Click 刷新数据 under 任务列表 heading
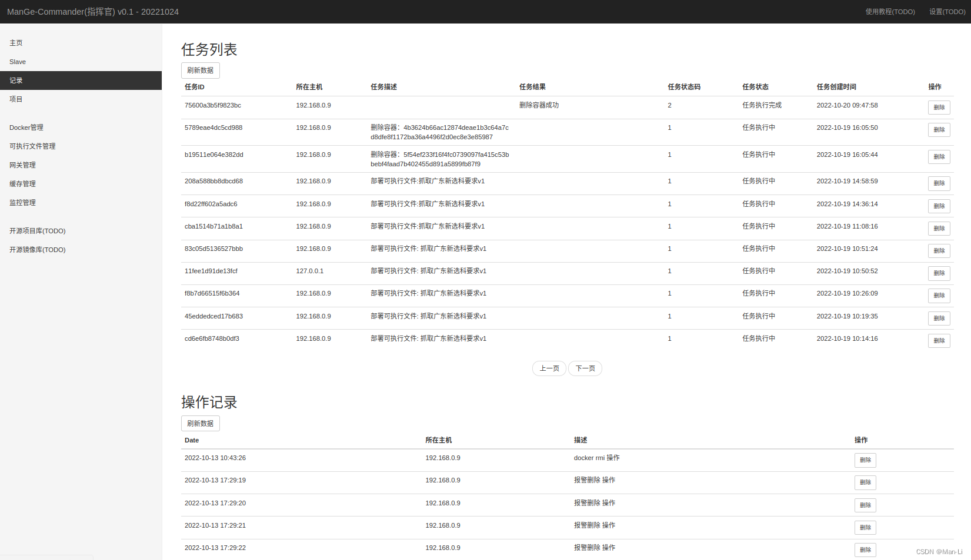Image resolution: width=971 pixels, height=560 pixels. (201, 71)
